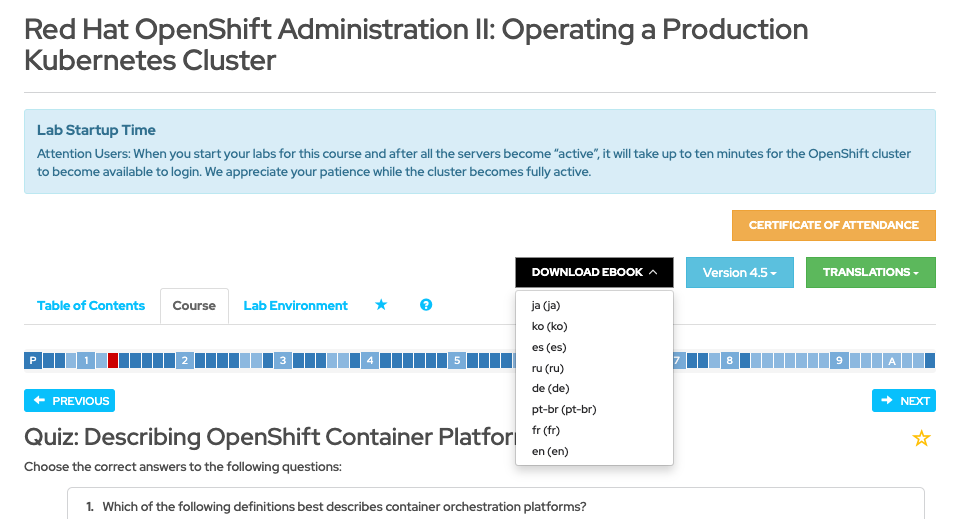Go to appendix A marker in the progress bar
This screenshot has width=961, height=519.
point(891,360)
